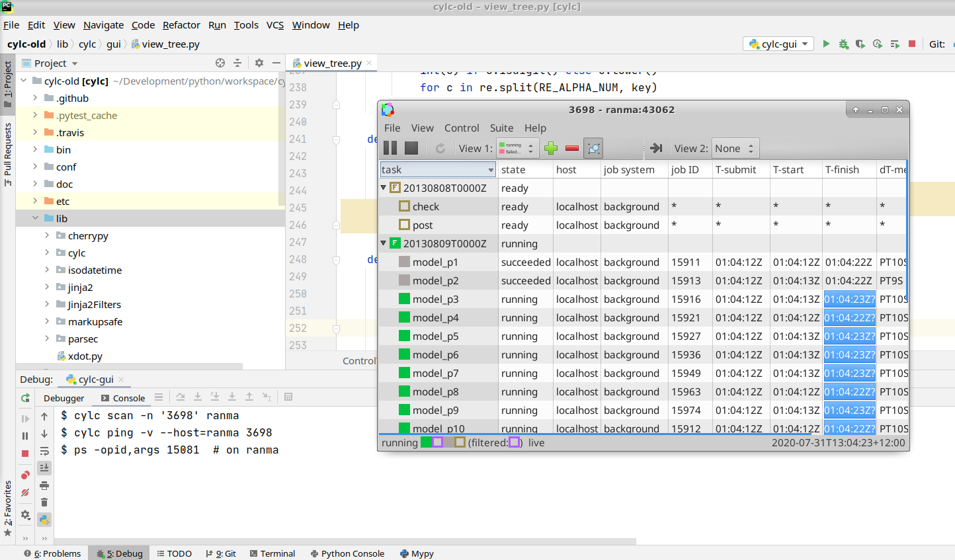Image resolution: width=955 pixels, height=560 pixels.
Task: Open debugger Settings gear icon
Action: point(26,515)
